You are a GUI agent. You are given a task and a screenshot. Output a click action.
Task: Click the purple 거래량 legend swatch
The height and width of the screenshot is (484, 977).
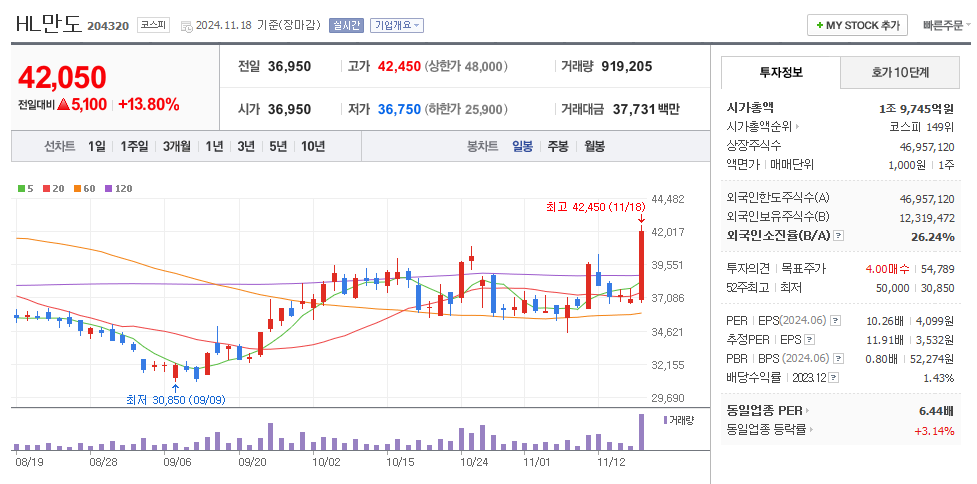tap(665, 420)
